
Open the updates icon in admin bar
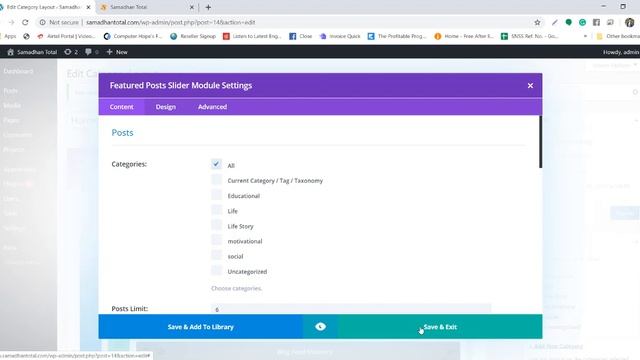pyautogui.click(x=71, y=52)
